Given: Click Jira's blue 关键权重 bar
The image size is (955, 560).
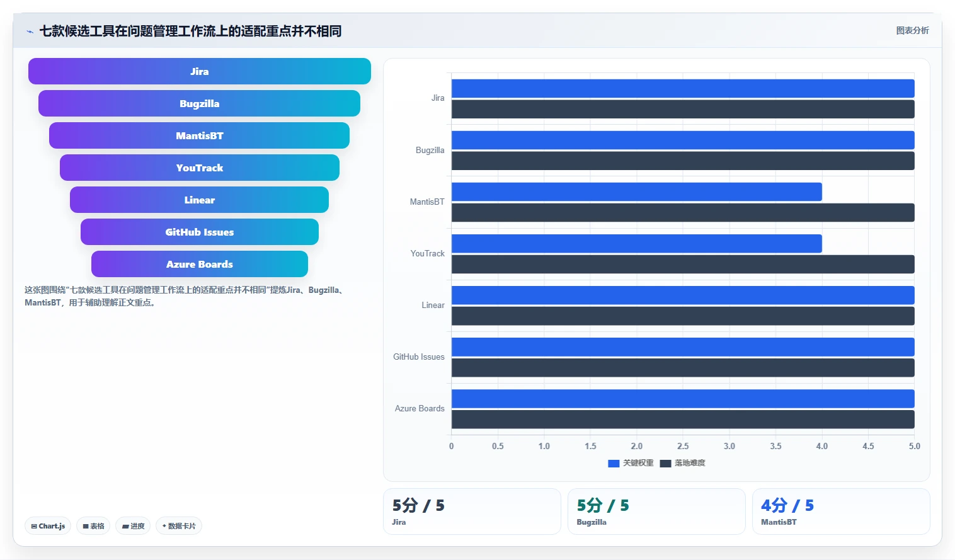Looking at the screenshot, I should 683,88.
